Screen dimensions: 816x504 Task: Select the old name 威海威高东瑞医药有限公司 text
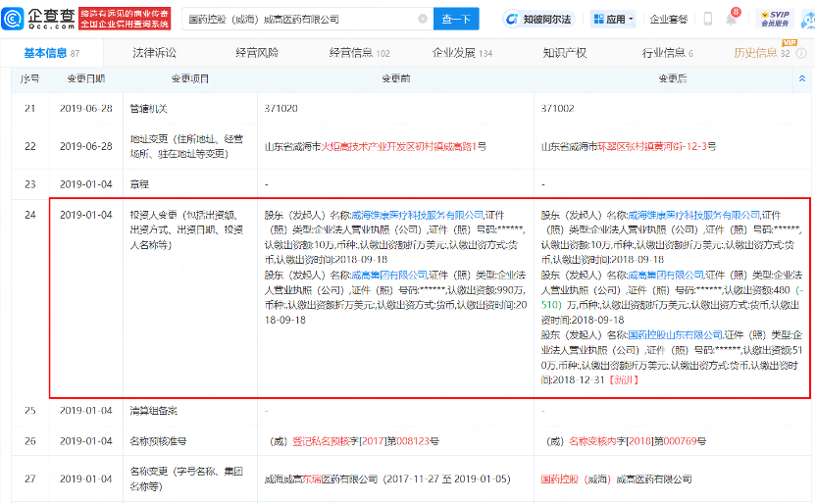(x=321, y=479)
